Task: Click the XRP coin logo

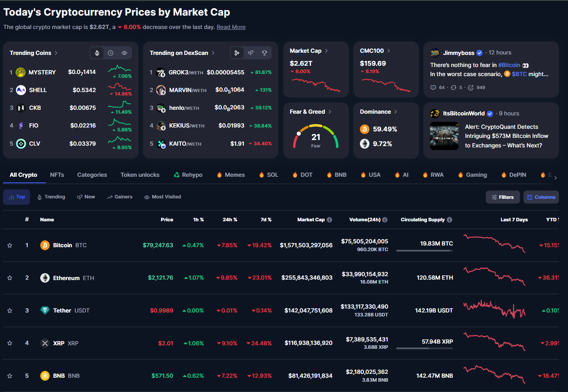Action: (45, 343)
